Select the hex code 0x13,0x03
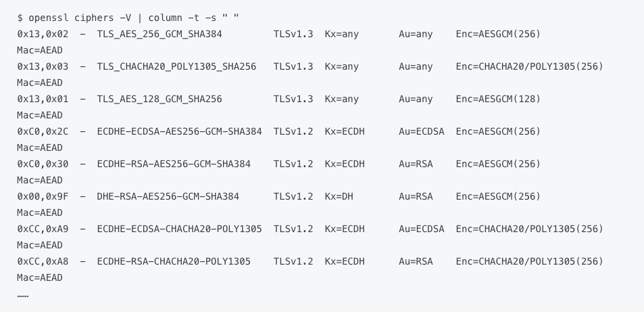 [x=43, y=66]
